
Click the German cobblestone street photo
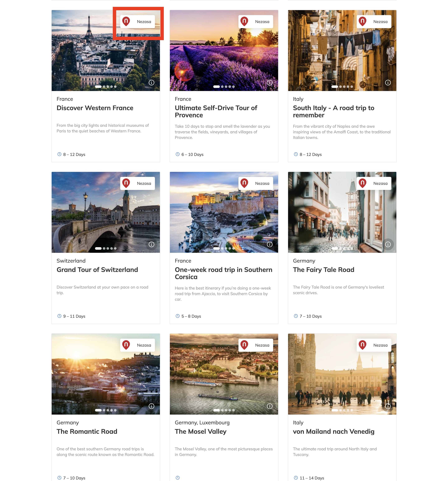tap(342, 212)
